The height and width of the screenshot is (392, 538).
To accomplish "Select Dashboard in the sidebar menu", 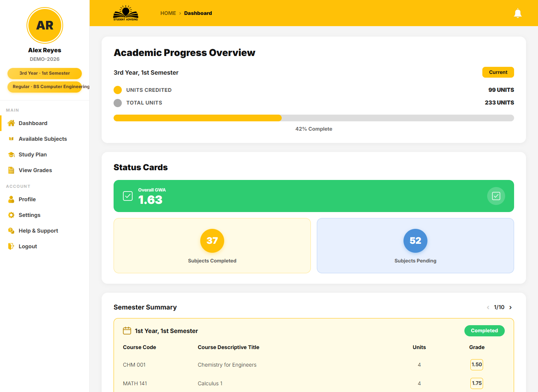I will pyautogui.click(x=45, y=123).
